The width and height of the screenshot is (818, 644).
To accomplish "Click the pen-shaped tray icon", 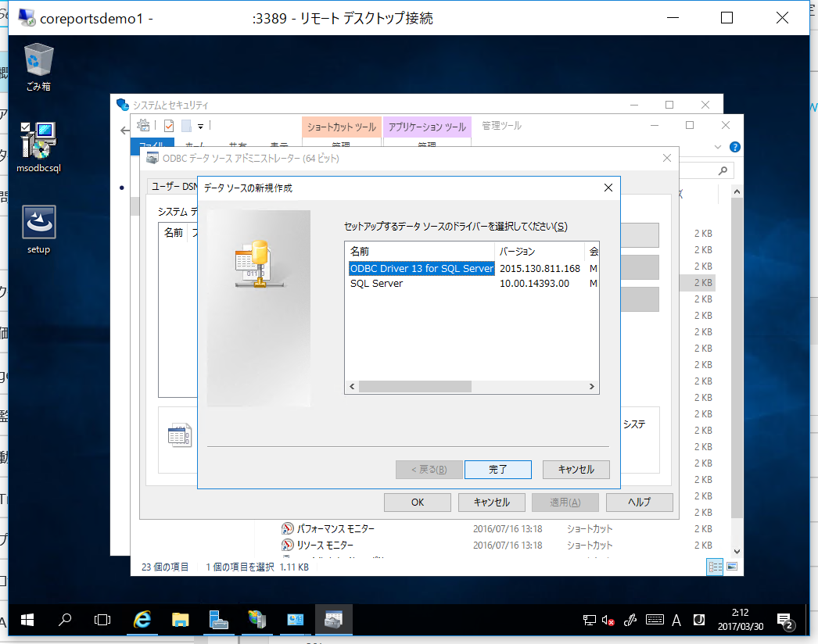I will [x=630, y=620].
